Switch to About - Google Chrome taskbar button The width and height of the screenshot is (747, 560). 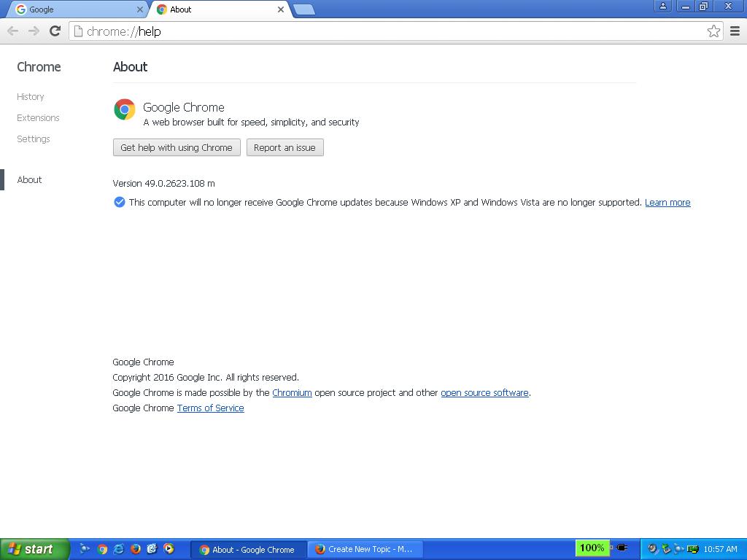click(x=248, y=550)
